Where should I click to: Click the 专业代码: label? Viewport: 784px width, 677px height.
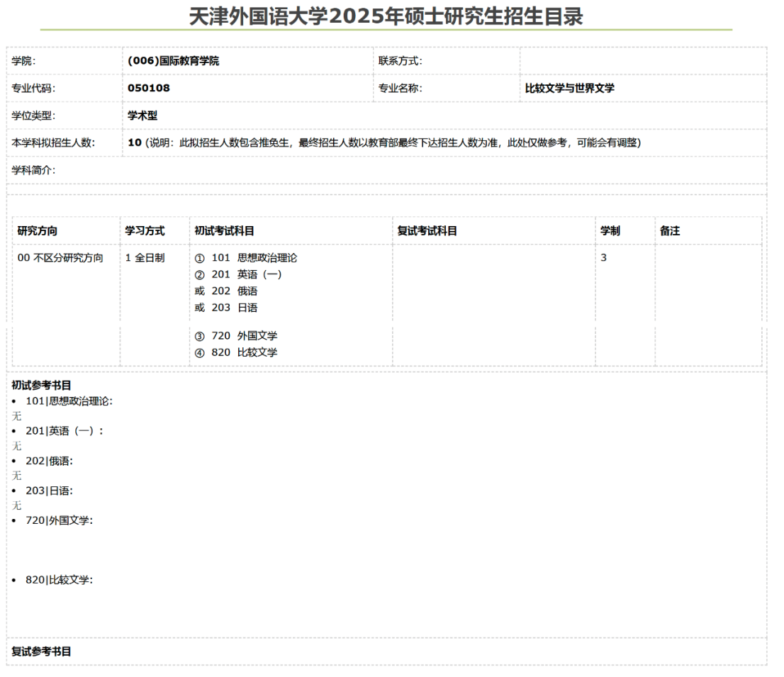(x=33, y=88)
